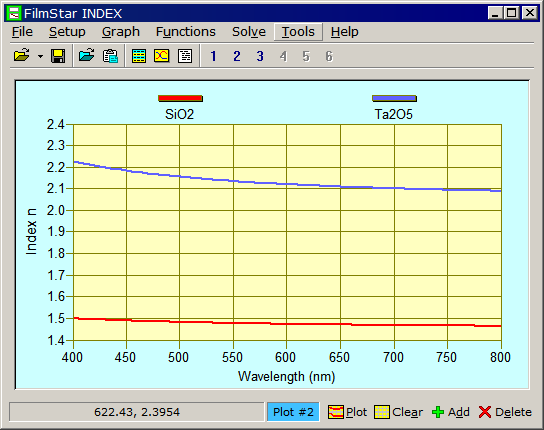Open the yellow table grid icon

click(x=139, y=56)
